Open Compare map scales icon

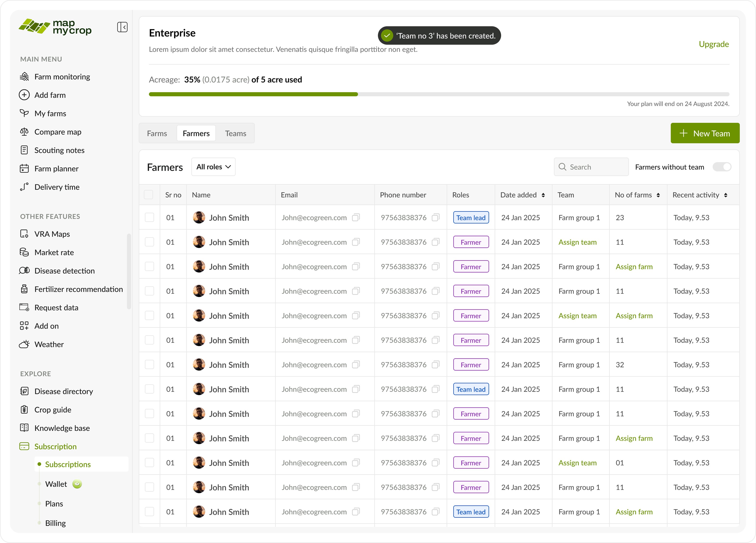pos(24,131)
